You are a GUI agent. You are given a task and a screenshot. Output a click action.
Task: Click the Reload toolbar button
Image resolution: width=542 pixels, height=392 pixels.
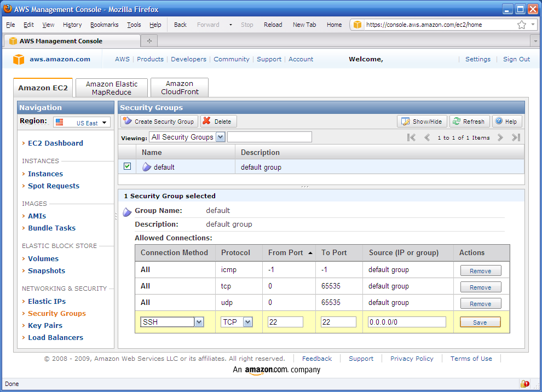click(x=273, y=25)
